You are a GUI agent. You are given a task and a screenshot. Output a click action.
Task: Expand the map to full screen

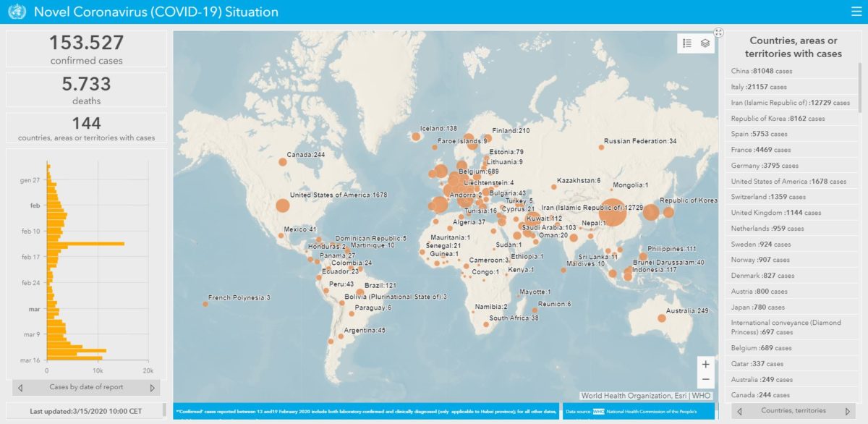(x=718, y=32)
